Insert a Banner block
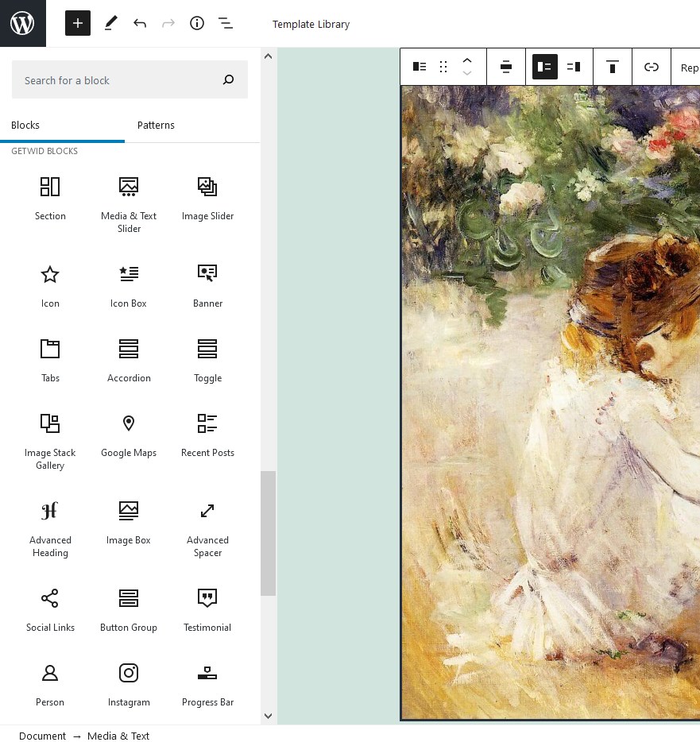Image resolution: width=700 pixels, height=742 pixels. [207, 288]
